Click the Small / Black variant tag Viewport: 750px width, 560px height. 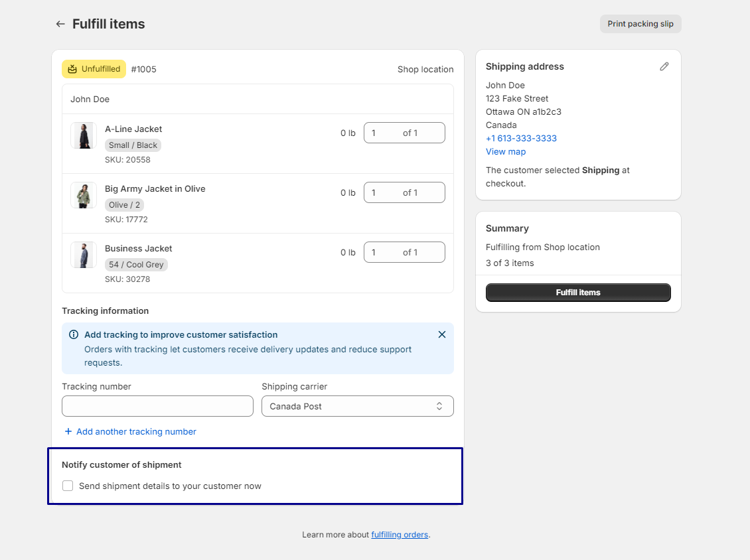133,145
